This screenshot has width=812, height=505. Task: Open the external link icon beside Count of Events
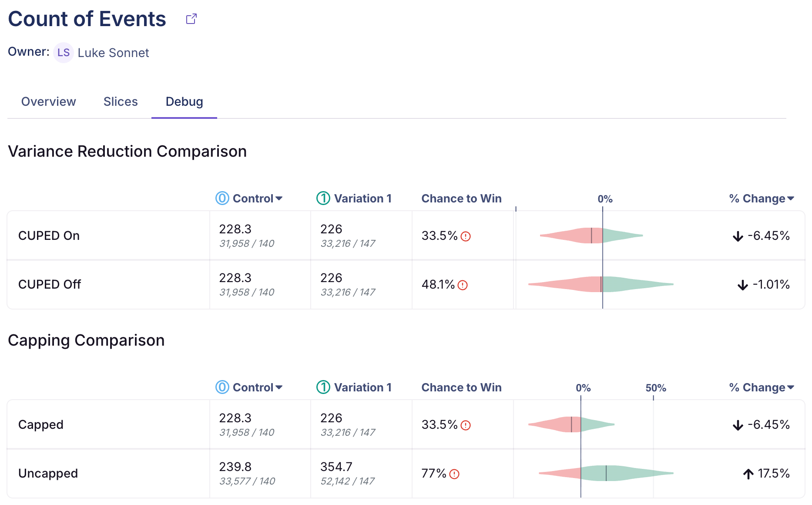191,19
